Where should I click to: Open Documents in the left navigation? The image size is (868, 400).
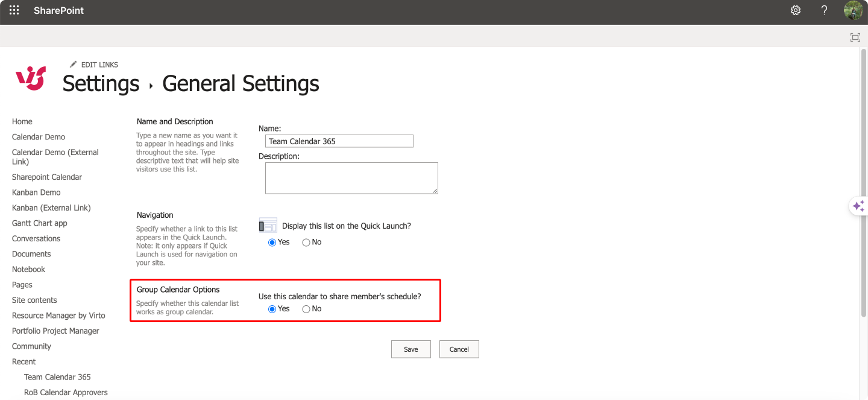(31, 254)
